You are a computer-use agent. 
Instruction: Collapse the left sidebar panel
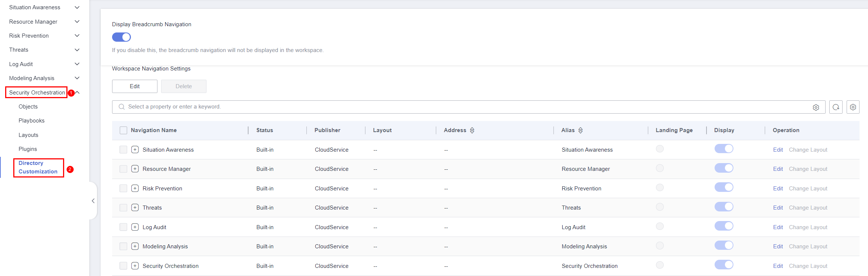pyautogui.click(x=93, y=201)
